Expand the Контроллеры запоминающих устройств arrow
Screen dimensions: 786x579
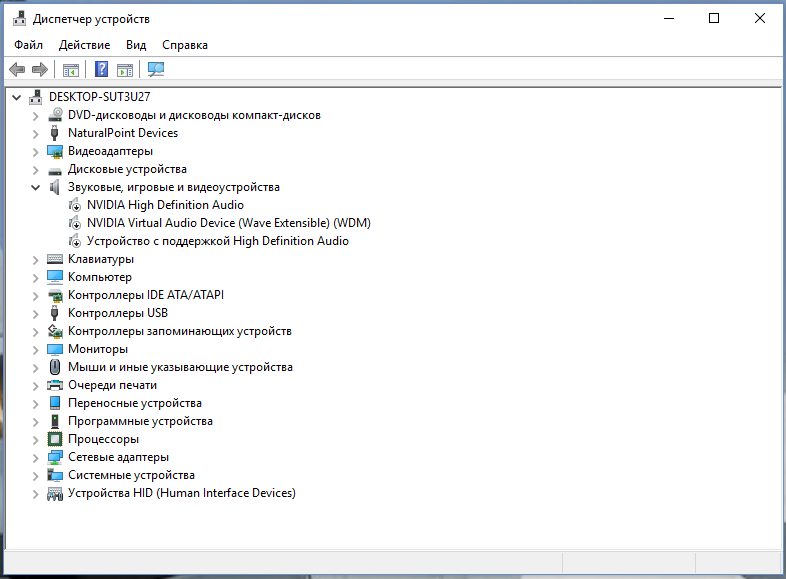[x=36, y=332]
